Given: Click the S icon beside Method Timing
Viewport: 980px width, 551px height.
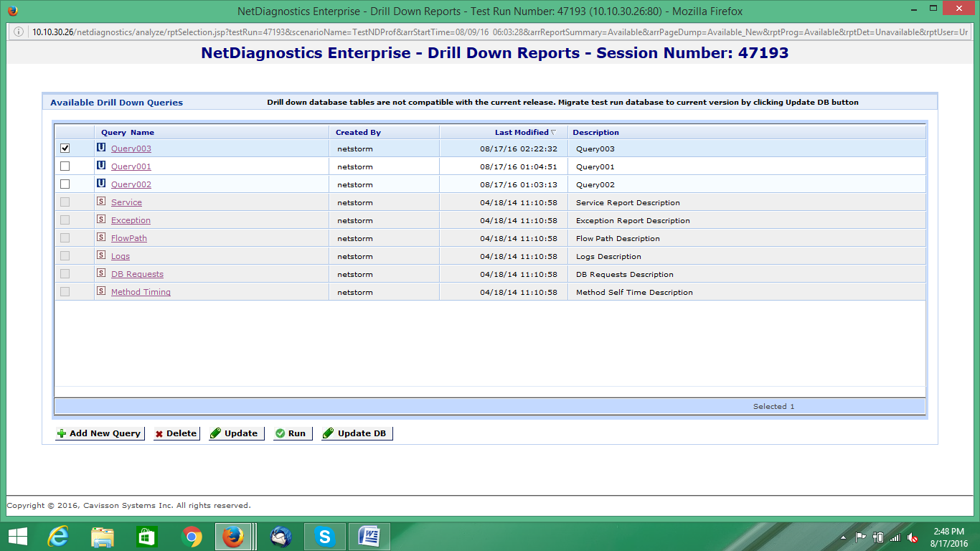Looking at the screenshot, I should [x=101, y=291].
